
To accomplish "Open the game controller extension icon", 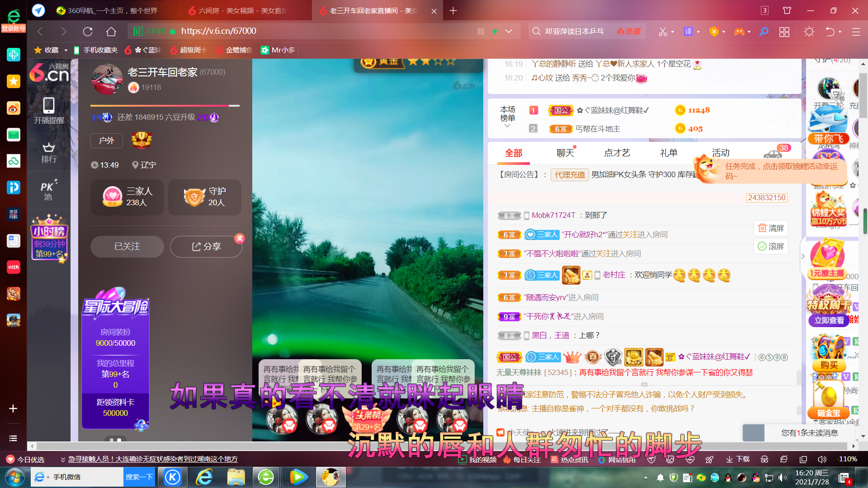I will click(739, 32).
